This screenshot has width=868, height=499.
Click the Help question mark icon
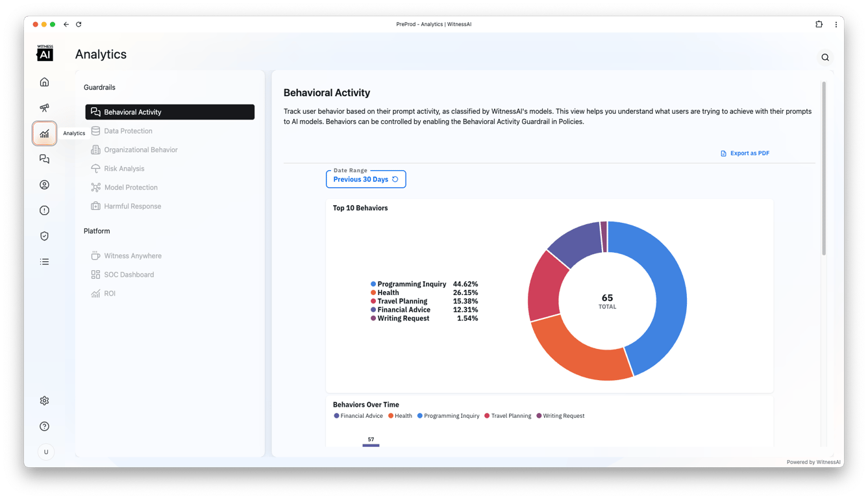[x=44, y=426]
